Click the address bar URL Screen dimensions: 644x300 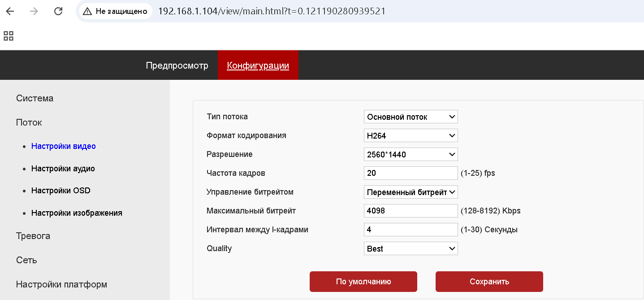[272, 11]
